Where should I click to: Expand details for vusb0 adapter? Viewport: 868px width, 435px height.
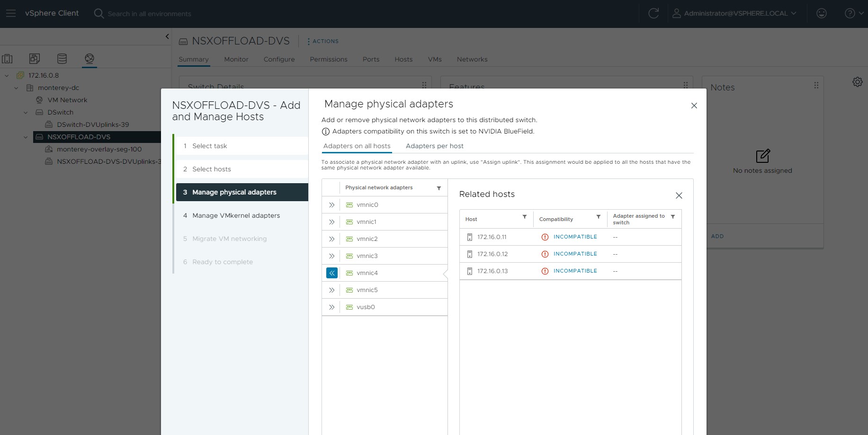331,307
